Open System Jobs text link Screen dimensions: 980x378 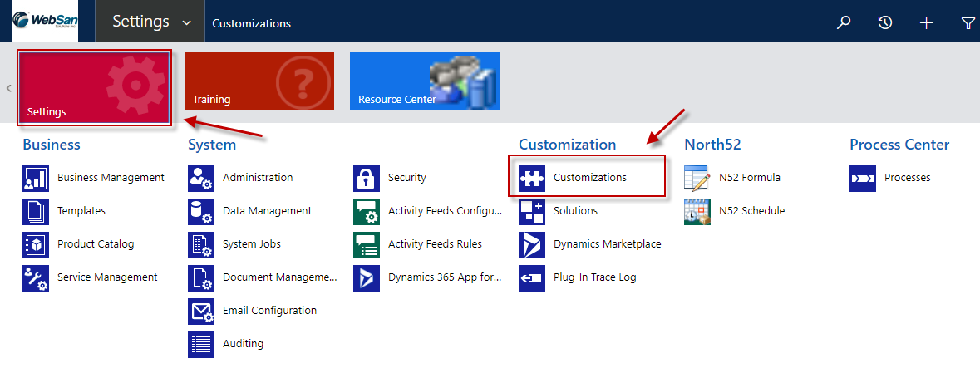[x=252, y=243]
